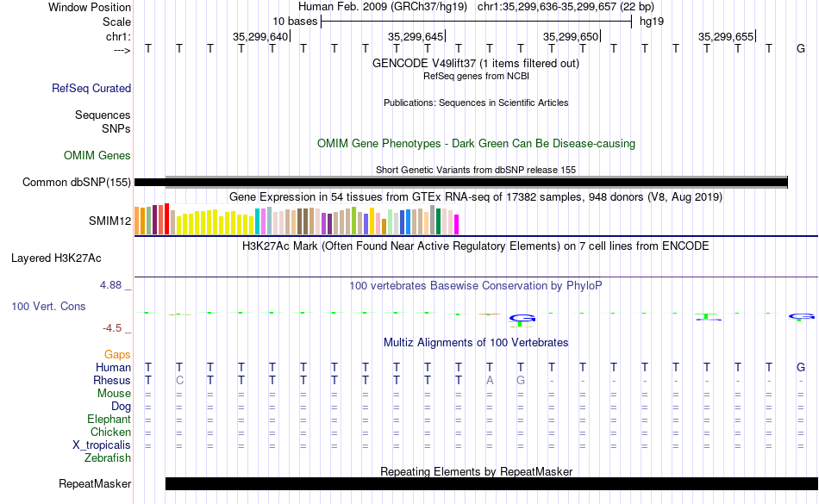
Task: Click the Rhesus row G mismatch base
Action: coord(520,380)
